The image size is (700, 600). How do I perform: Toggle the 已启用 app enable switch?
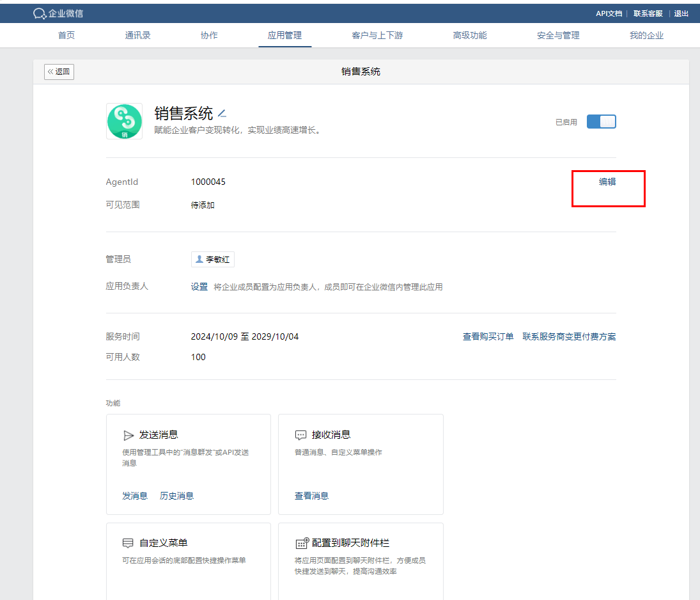[x=601, y=122]
